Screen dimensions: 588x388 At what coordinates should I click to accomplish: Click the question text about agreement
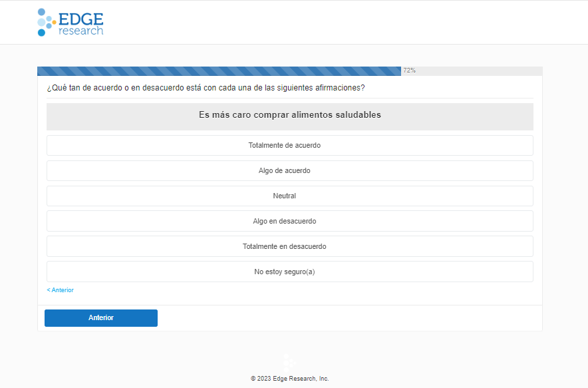click(x=206, y=88)
